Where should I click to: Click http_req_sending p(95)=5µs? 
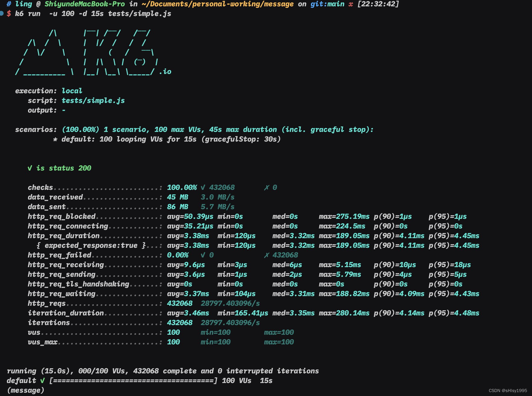click(x=448, y=274)
